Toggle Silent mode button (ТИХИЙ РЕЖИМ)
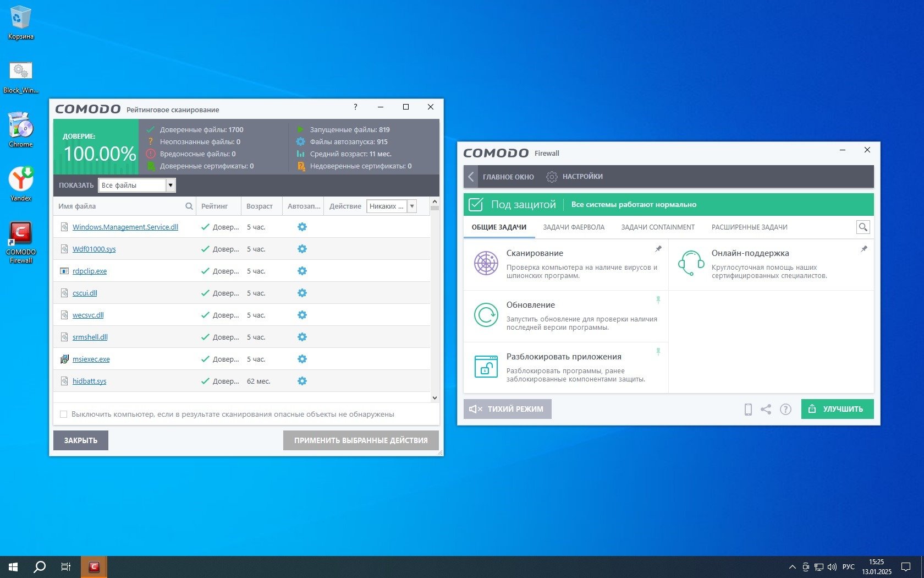 (507, 409)
